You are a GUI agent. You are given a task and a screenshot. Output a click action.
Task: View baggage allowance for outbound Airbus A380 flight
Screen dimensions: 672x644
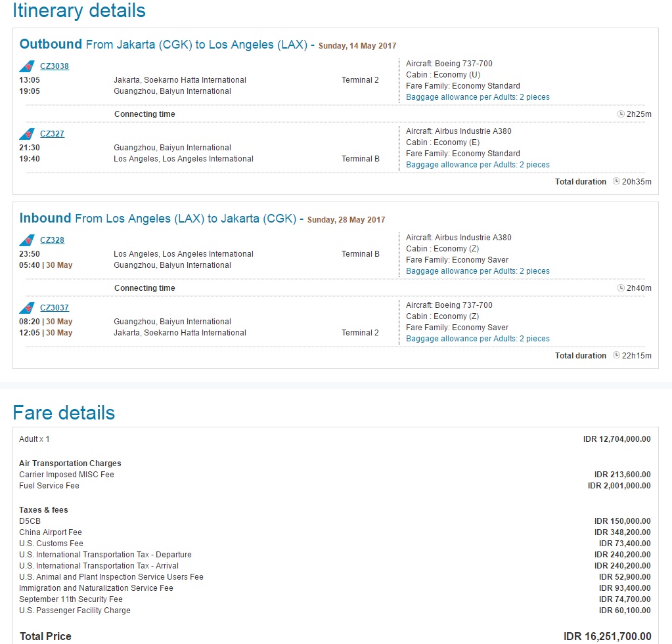(478, 165)
